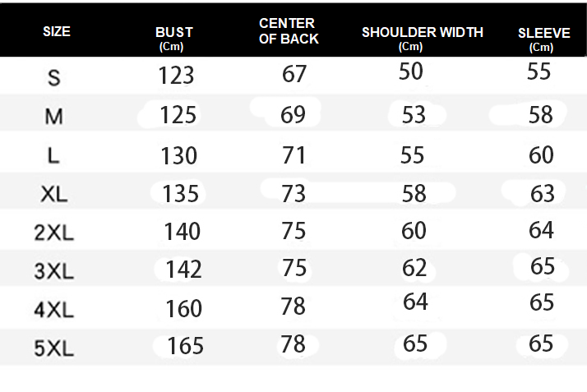Select the 5XL size label
The height and width of the screenshot is (392, 587).
coord(54,348)
